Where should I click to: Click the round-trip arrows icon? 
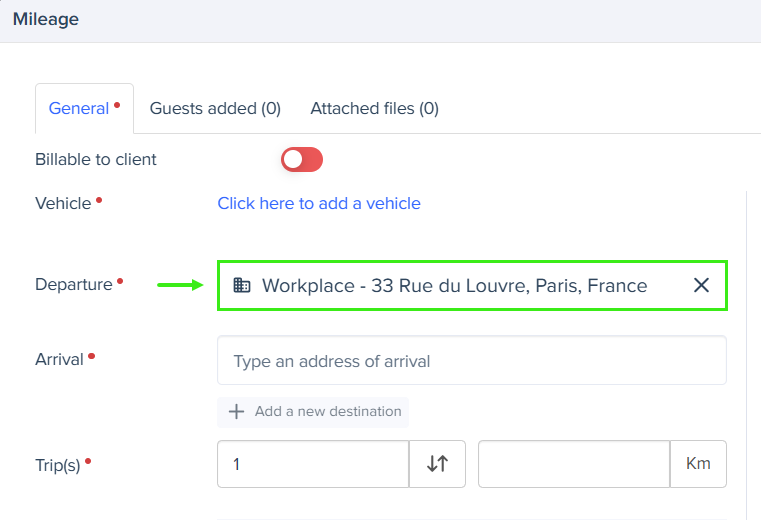(437, 464)
